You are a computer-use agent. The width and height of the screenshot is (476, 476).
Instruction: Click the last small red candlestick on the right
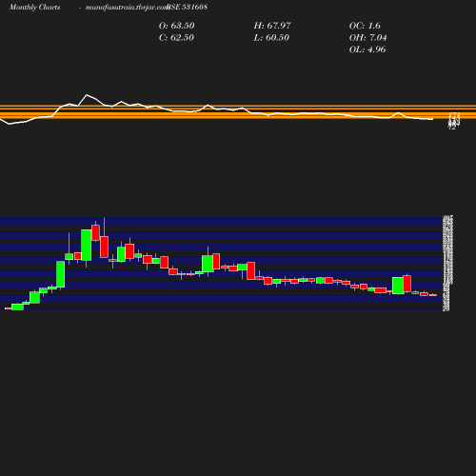433,295
